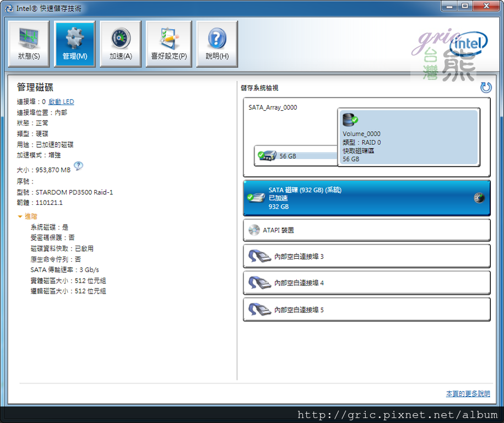504x423 pixels.
Task: Maximize the Intel window
Action: pyautogui.click(x=465, y=6)
